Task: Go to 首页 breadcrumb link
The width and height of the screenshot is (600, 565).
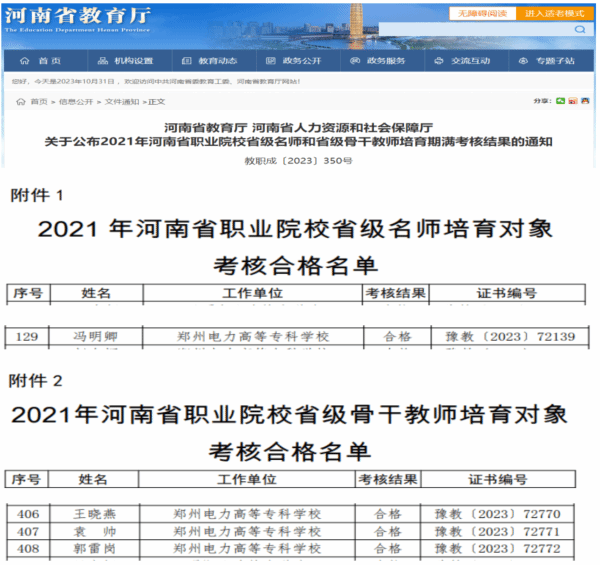Action: [x=39, y=102]
